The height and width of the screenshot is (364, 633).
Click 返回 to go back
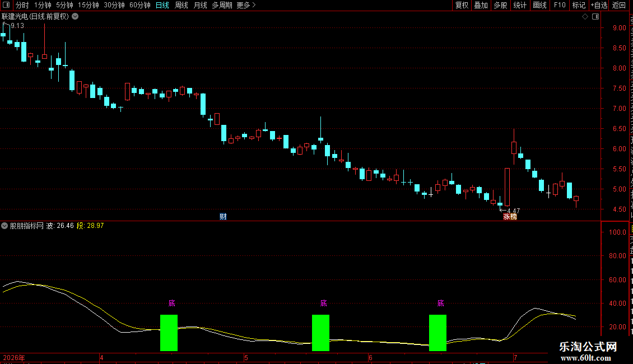pos(618,5)
